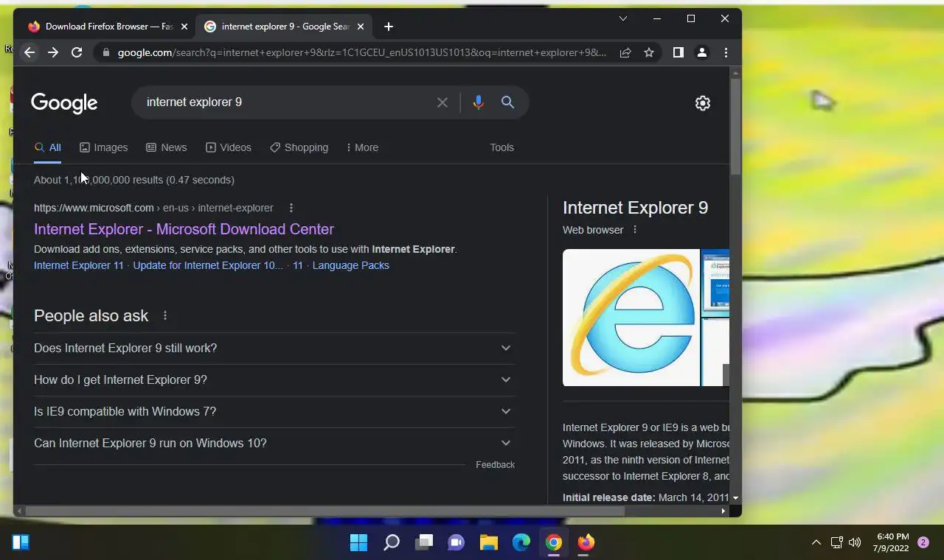Open Internet Explorer logo image thumbnail
Screen dimensions: 944x560
[x=631, y=318]
